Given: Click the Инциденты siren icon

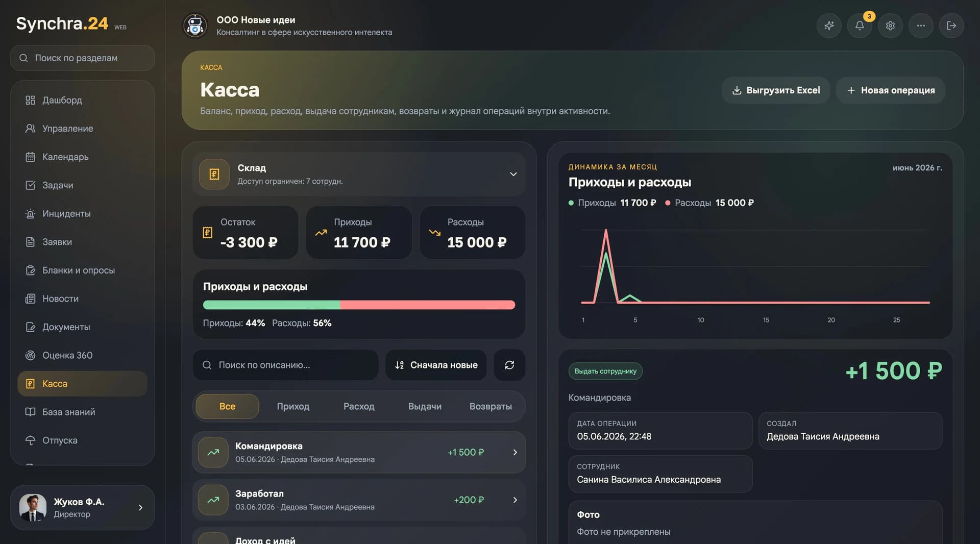Looking at the screenshot, I should 30,213.
